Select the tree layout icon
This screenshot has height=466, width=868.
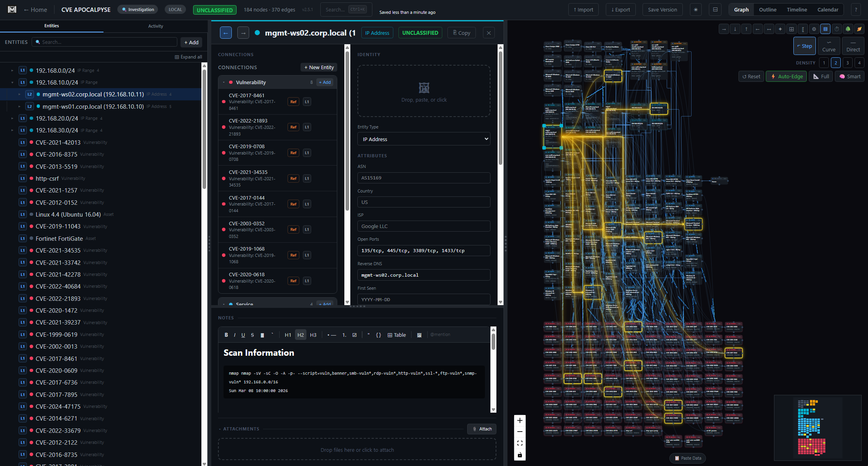coord(848,29)
